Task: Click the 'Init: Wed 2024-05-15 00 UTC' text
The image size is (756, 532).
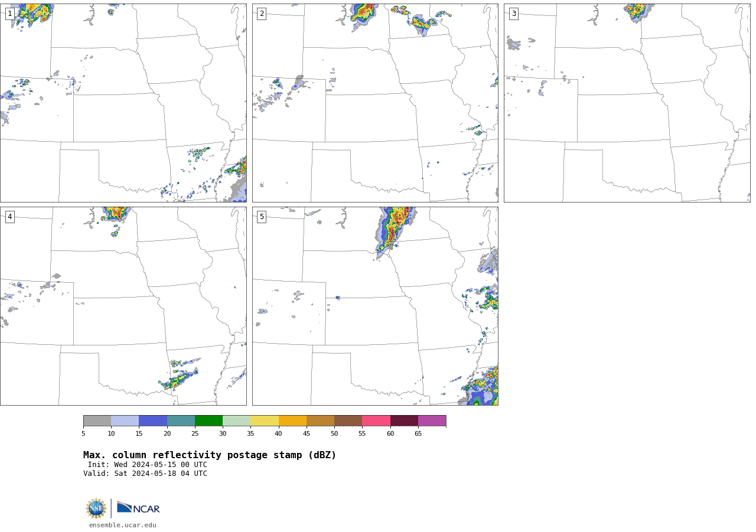Action: 148,465
